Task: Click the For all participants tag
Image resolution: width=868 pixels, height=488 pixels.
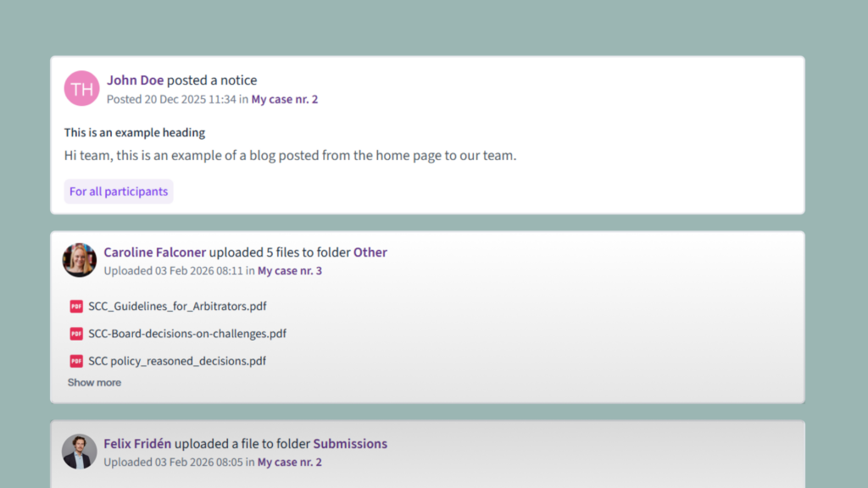Action: click(119, 191)
